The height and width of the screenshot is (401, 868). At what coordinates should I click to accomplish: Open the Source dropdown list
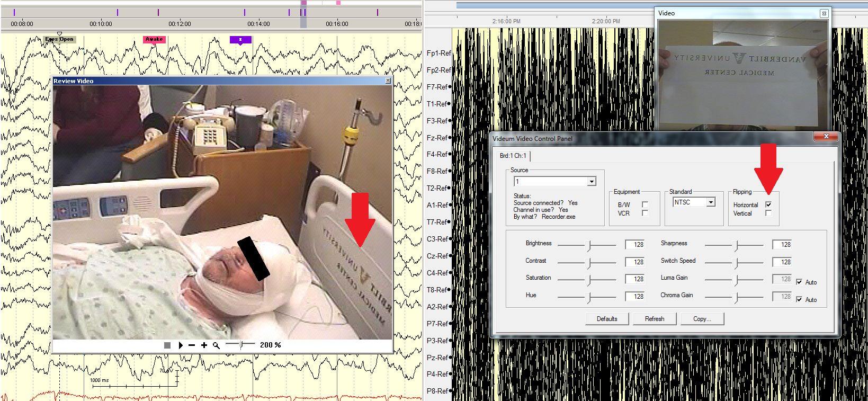click(x=592, y=182)
